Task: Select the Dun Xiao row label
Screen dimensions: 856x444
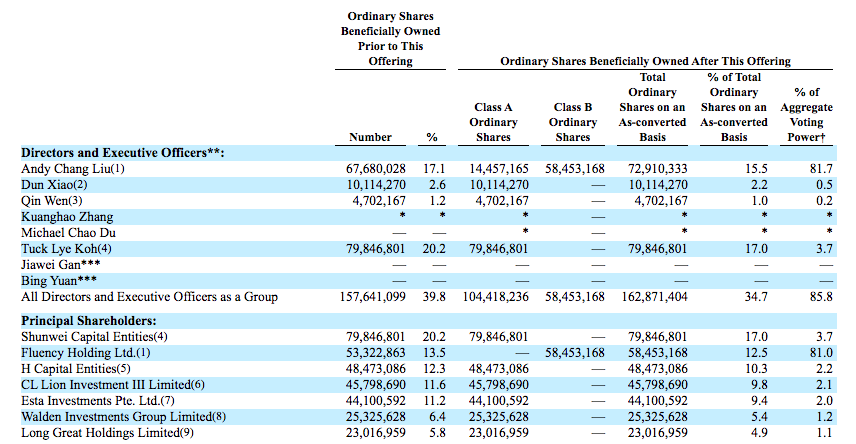Action: [55, 185]
